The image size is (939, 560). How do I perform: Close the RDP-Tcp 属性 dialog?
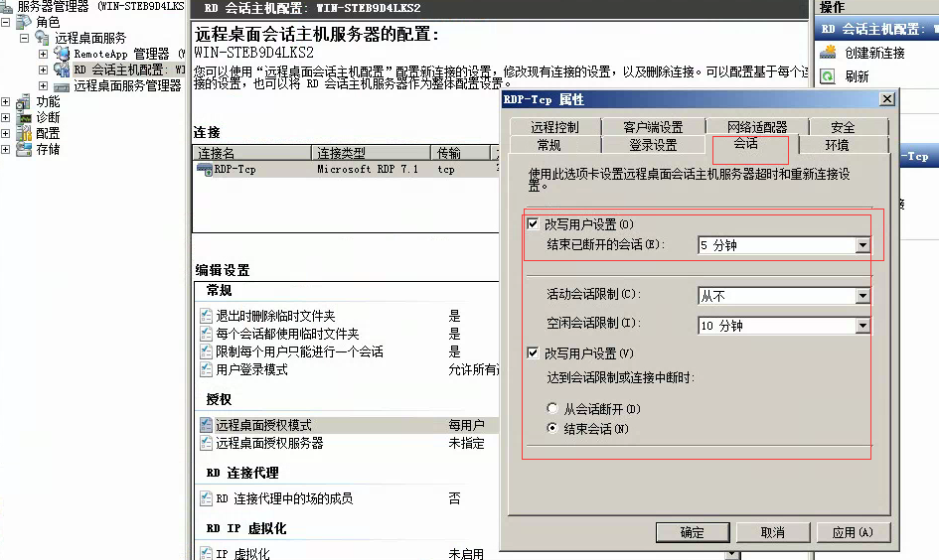pyautogui.click(x=887, y=98)
